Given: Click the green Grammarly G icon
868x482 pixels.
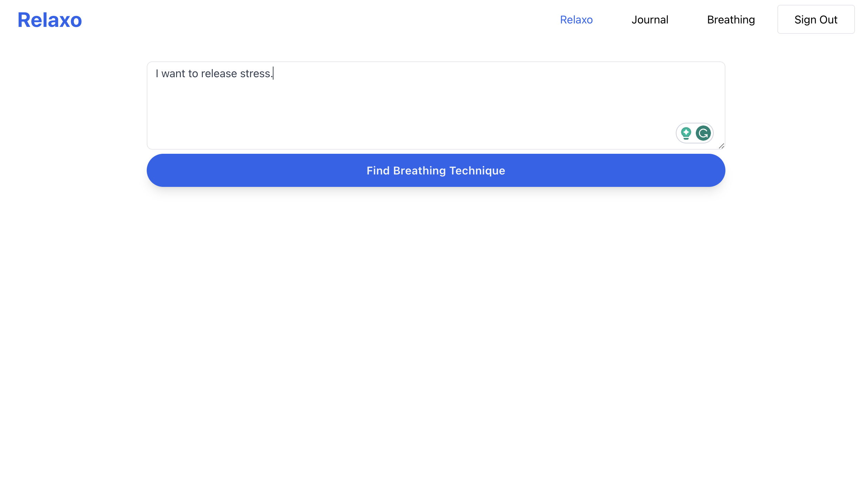Looking at the screenshot, I should pos(703,133).
